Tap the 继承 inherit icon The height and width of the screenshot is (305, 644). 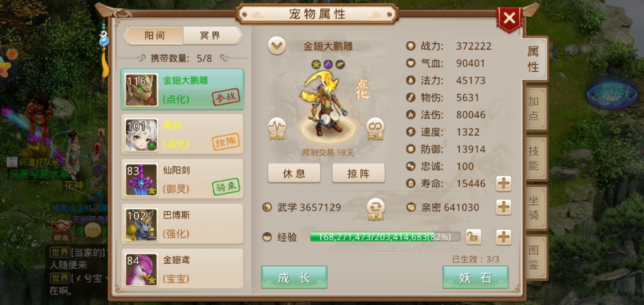(x=375, y=209)
